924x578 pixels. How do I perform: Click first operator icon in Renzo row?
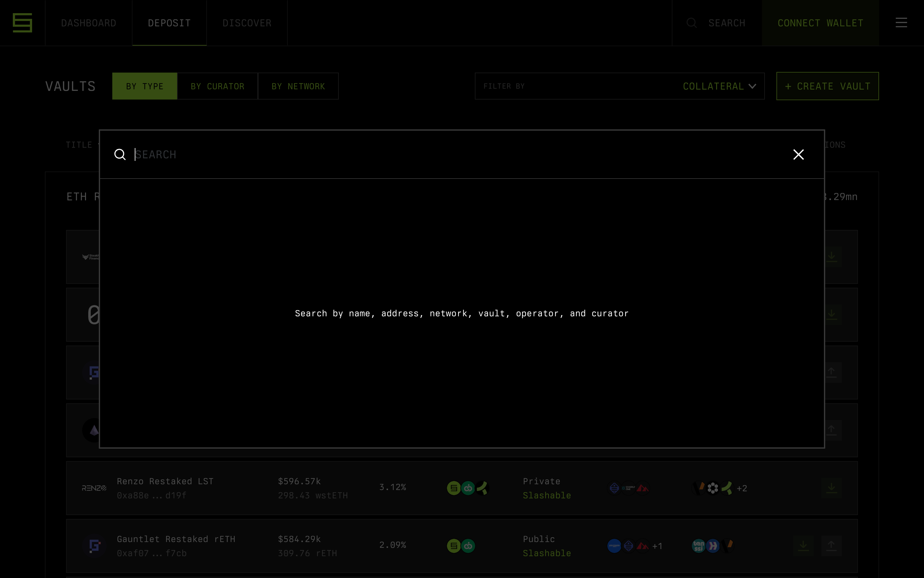(x=698, y=488)
